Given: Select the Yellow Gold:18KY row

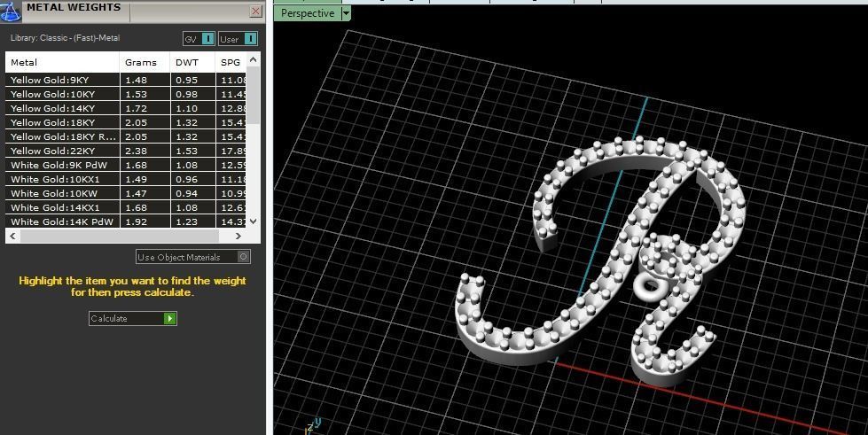Looking at the screenshot, I should (126, 122).
